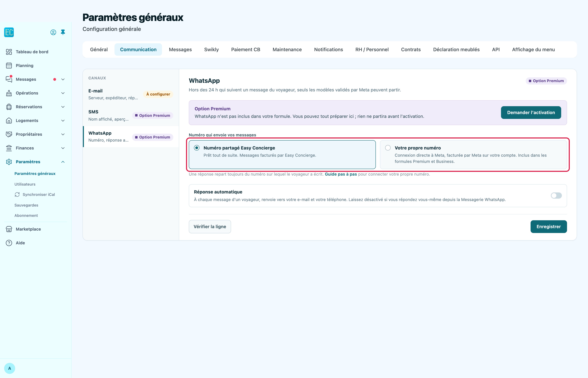Screen dimensions: 588x378
Task: Select Numéro partagé Easy Concierge radio
Action: (x=197, y=148)
